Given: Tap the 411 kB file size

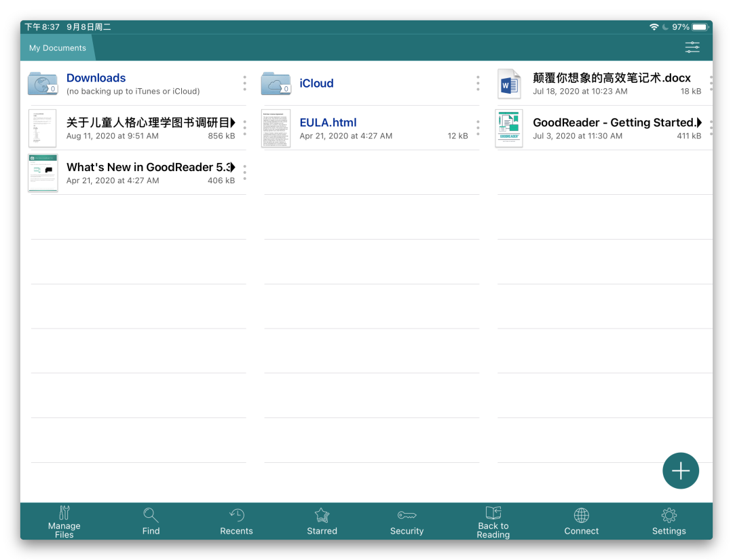Looking at the screenshot, I should (689, 136).
